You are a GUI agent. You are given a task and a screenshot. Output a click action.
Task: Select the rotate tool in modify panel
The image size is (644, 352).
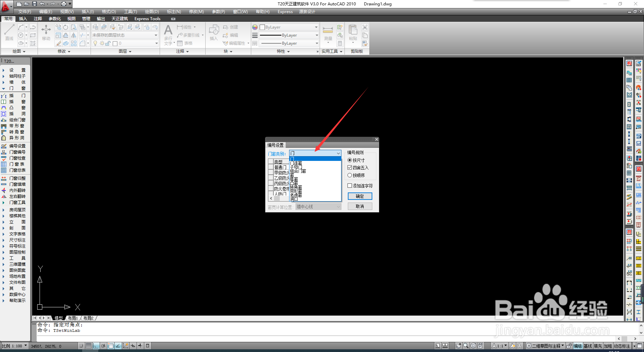click(66, 27)
